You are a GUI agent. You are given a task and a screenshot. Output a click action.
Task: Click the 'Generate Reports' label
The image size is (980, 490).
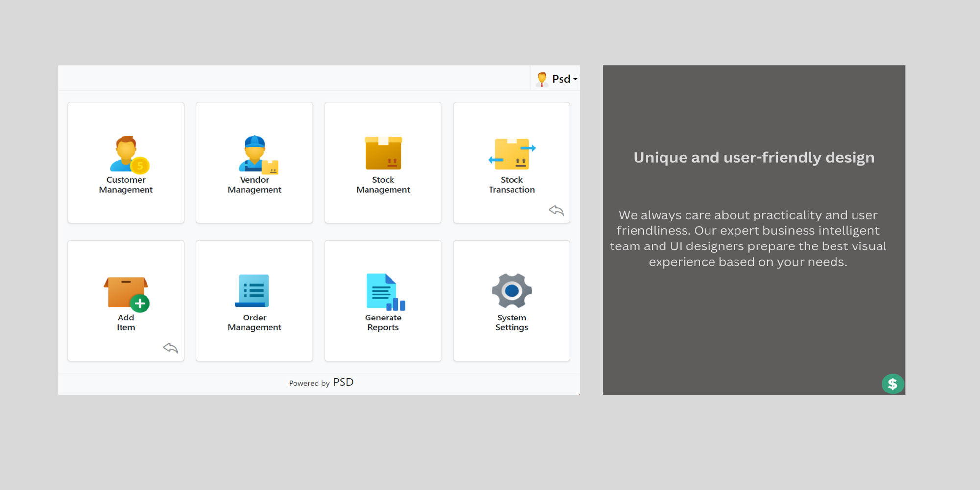point(383,322)
